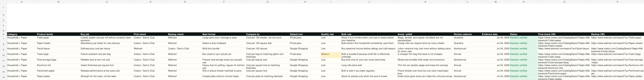Click 'Multi-box bundle' cell
Viewport: 644px width, 80px height.
[224, 50]
